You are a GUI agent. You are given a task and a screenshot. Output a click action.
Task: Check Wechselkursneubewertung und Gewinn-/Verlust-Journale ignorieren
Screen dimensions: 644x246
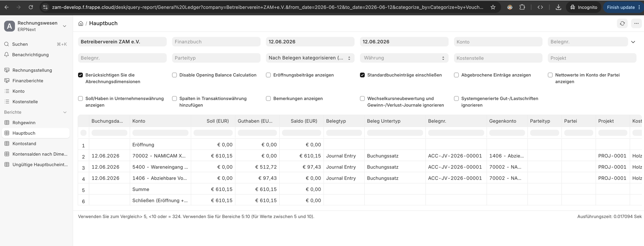[362, 99]
